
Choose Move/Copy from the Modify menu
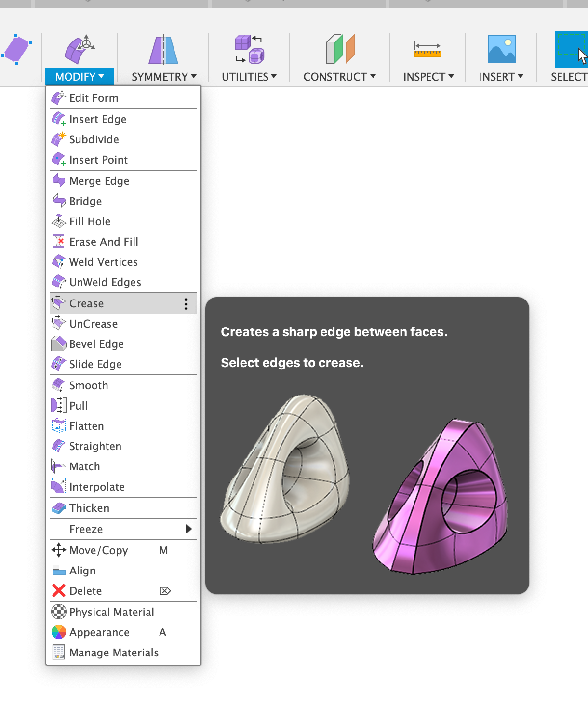pyautogui.click(x=98, y=550)
